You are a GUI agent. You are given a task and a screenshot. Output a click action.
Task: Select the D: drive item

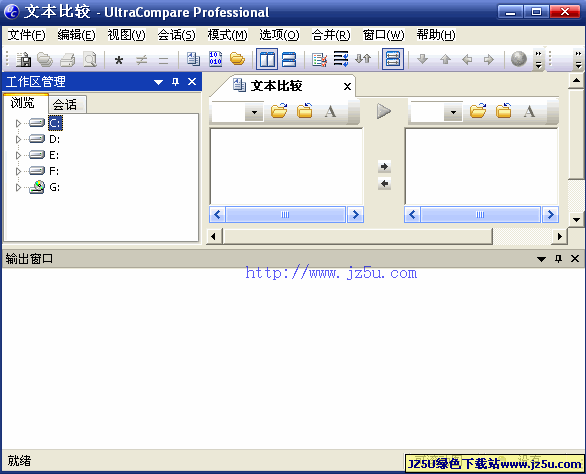pyautogui.click(x=55, y=139)
